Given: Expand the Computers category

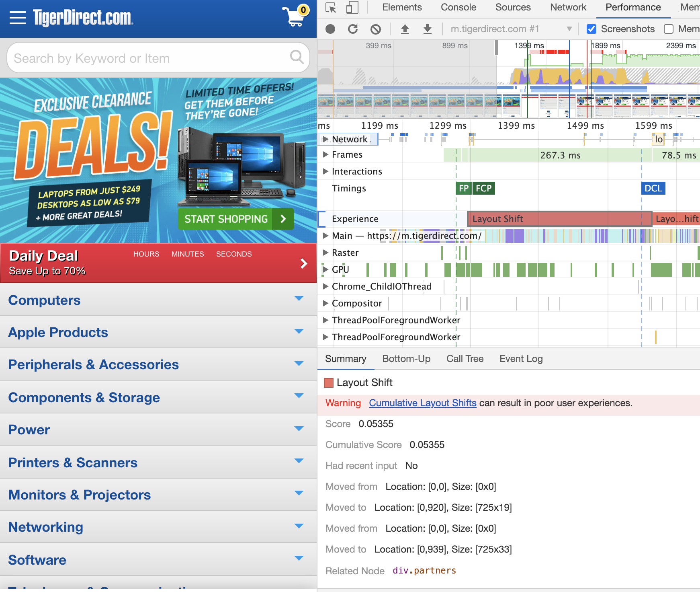Looking at the screenshot, I should tap(158, 300).
